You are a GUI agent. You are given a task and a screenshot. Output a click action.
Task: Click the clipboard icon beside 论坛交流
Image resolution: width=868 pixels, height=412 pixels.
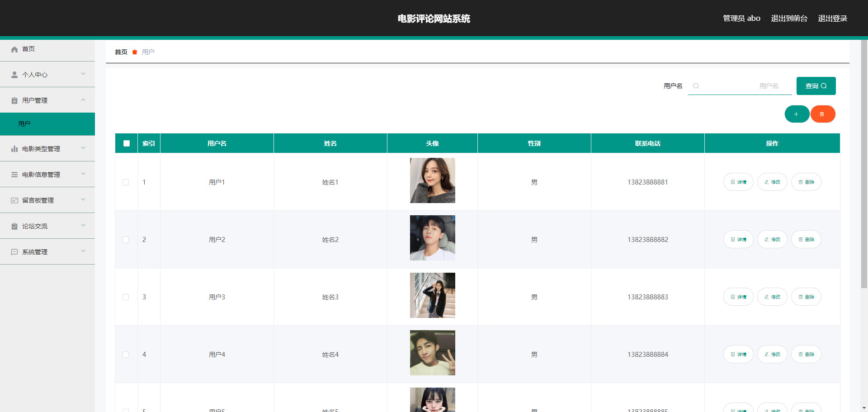[14, 226]
